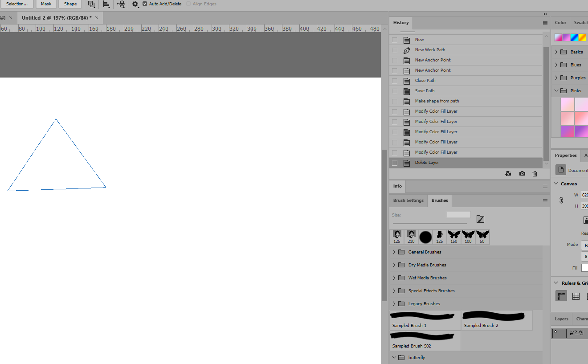Image resolution: width=588 pixels, height=364 pixels.
Task: Select the butterfly brush sized 150
Action: coord(454,237)
